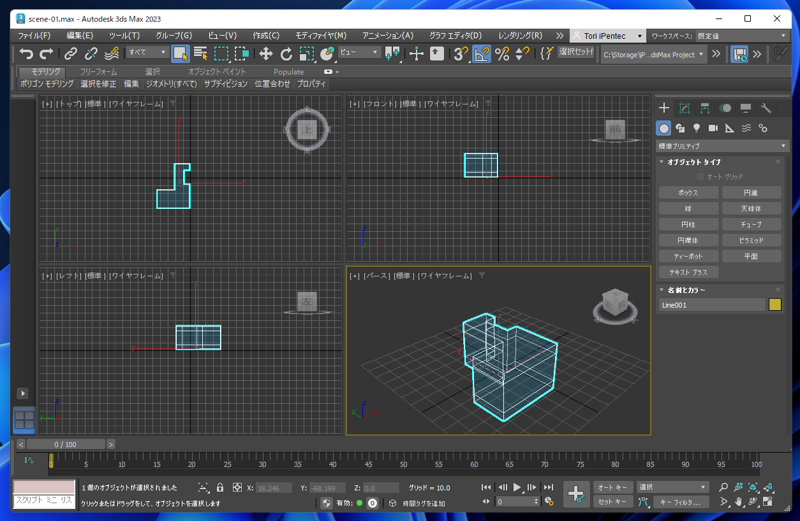
Task: Open the キー フィルタ... button
Action: pos(681,502)
